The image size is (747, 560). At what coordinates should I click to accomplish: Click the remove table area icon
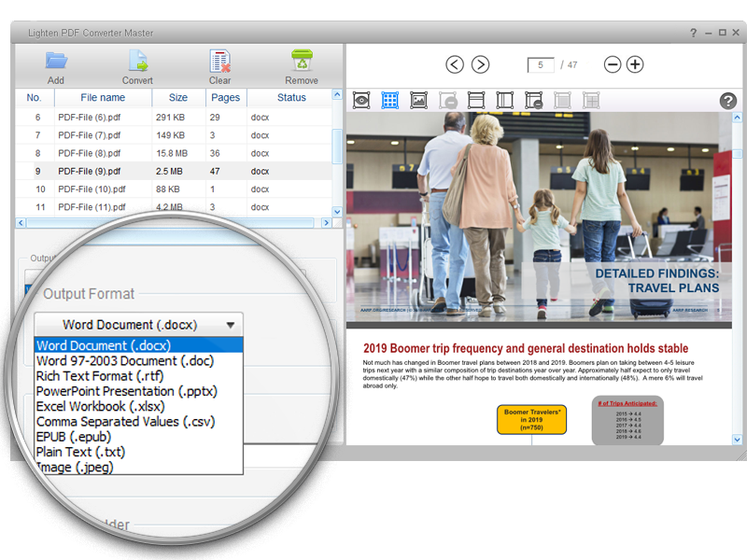point(533,101)
